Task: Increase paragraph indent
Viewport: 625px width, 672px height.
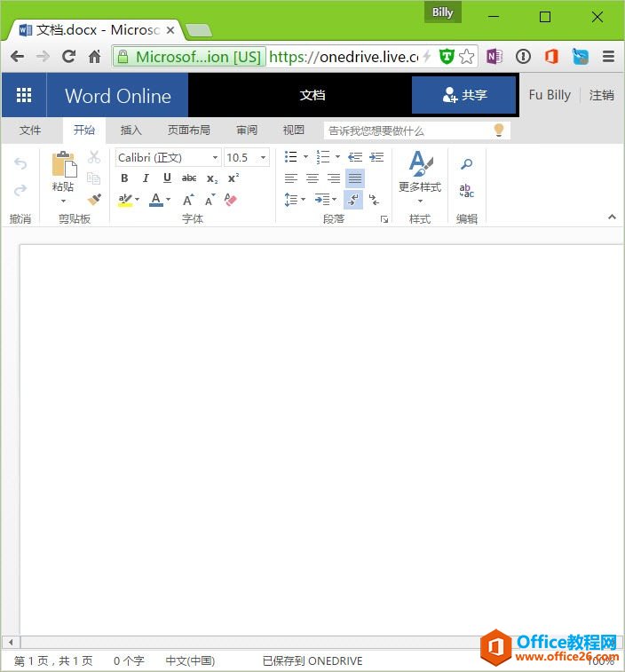Action: pyautogui.click(x=376, y=157)
